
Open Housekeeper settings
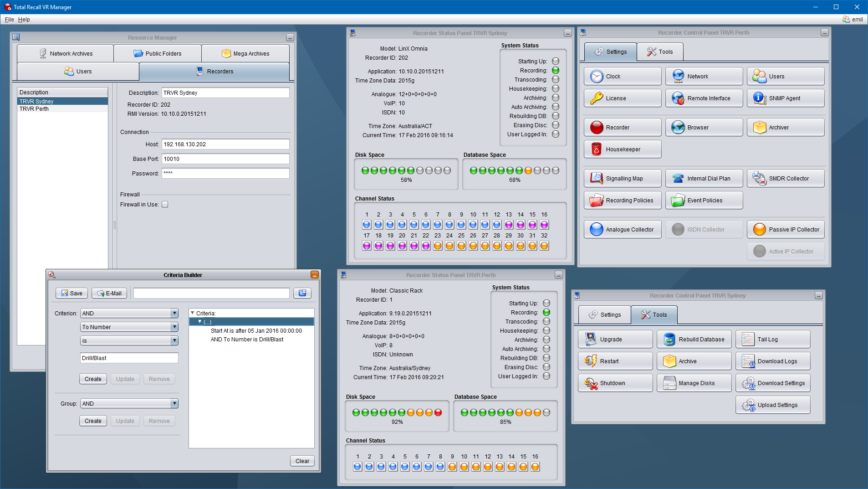(x=622, y=149)
